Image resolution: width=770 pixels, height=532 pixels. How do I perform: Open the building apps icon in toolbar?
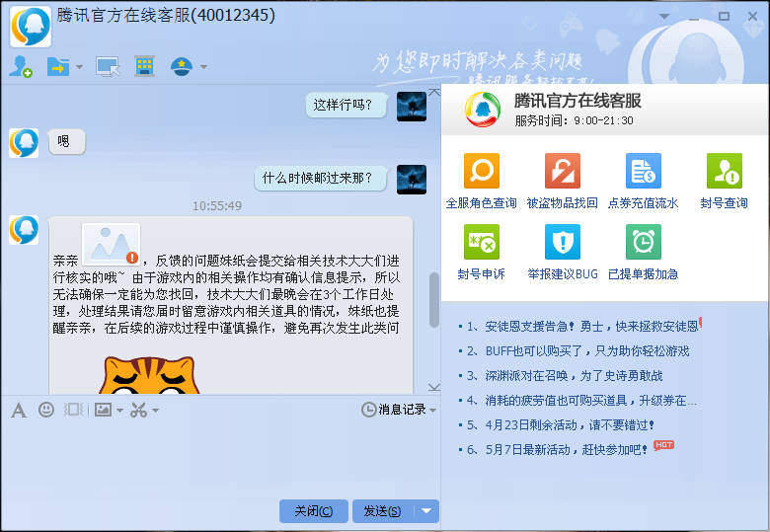(x=144, y=66)
